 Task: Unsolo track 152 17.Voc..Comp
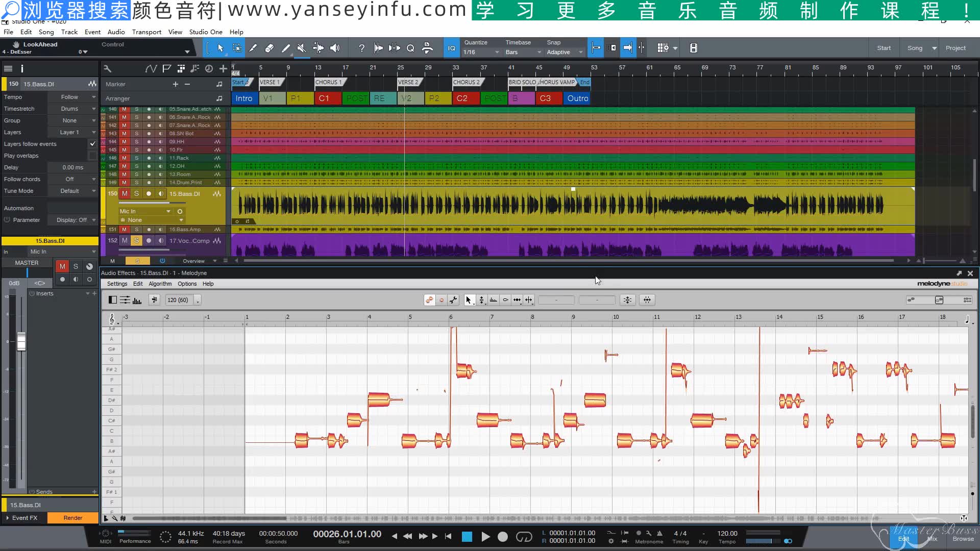[x=136, y=240]
